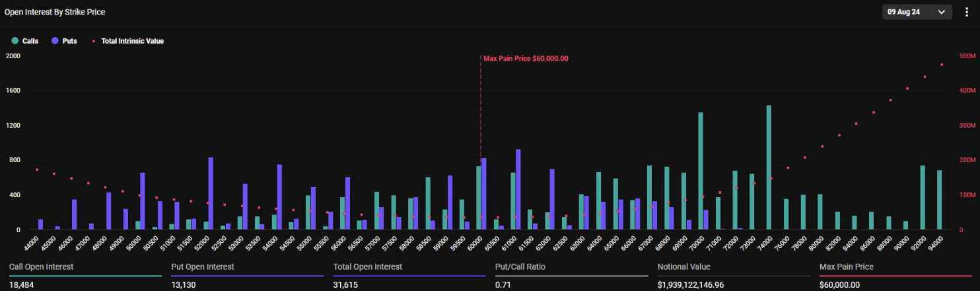Toggle Total Intrinsic Value legend item

(x=132, y=41)
